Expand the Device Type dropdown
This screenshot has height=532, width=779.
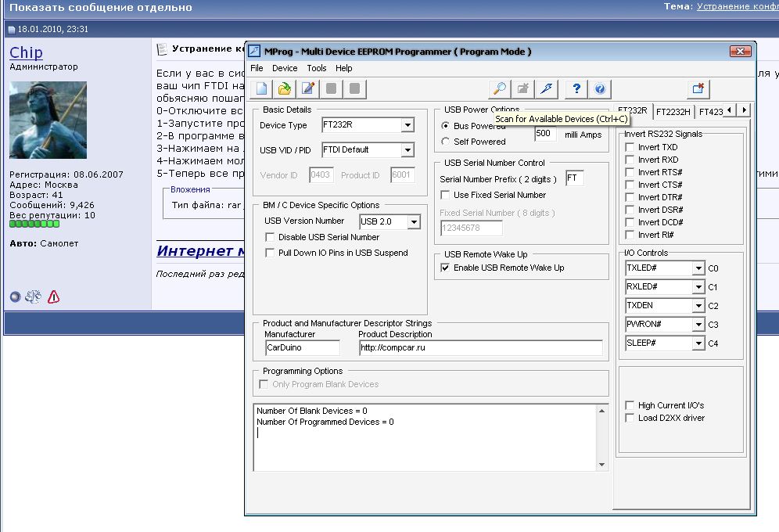[407, 125]
